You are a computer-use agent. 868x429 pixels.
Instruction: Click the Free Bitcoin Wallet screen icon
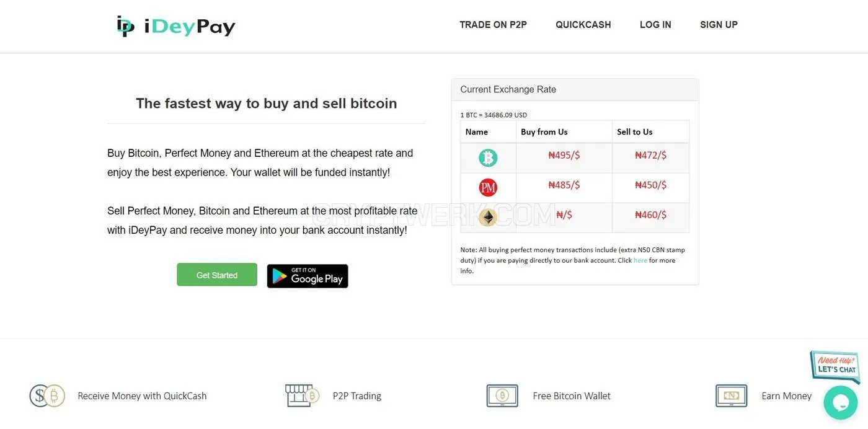point(502,396)
